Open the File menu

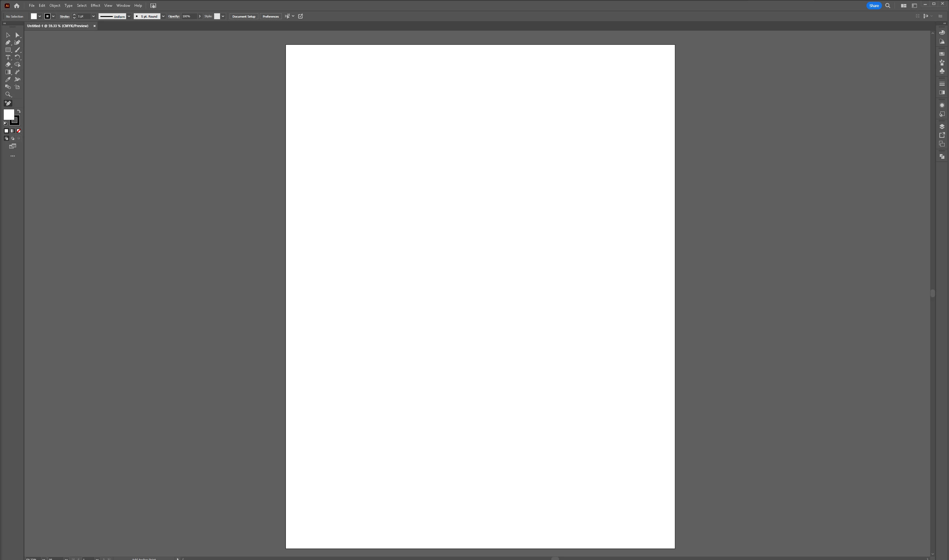point(32,6)
